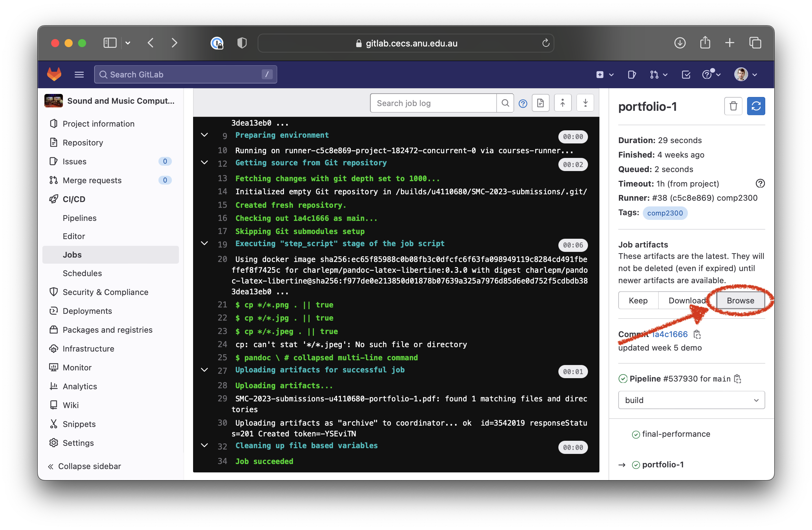Image resolution: width=812 pixels, height=530 pixels.
Task: Collapse the Preparing environment log section
Action: click(205, 135)
